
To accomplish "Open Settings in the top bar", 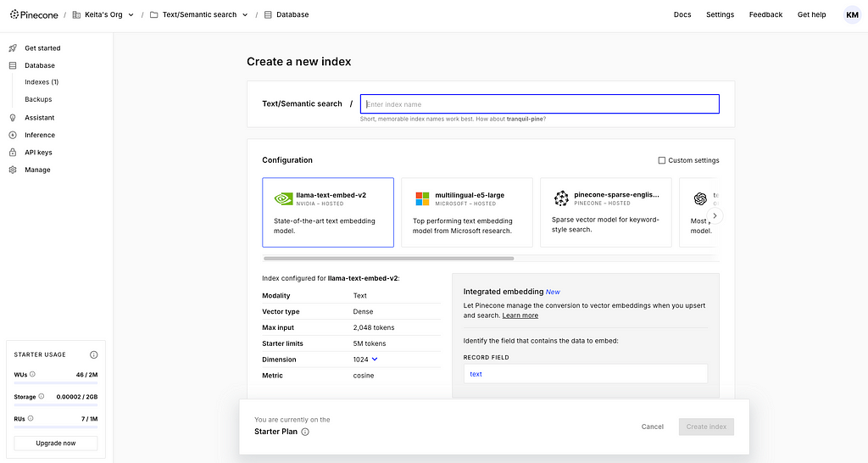I will click(x=720, y=15).
